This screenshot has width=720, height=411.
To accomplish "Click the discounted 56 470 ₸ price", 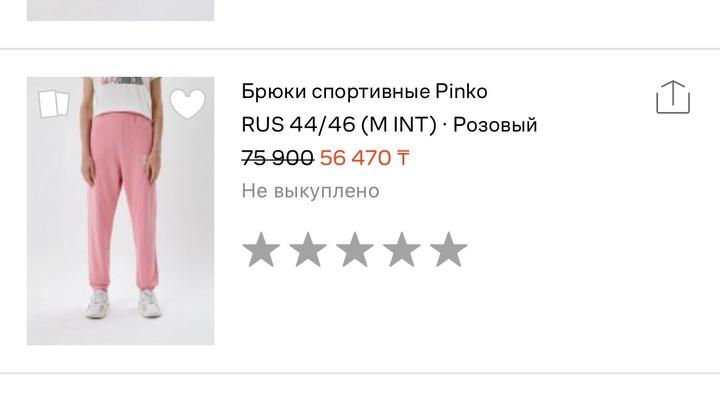I will pos(364,158).
